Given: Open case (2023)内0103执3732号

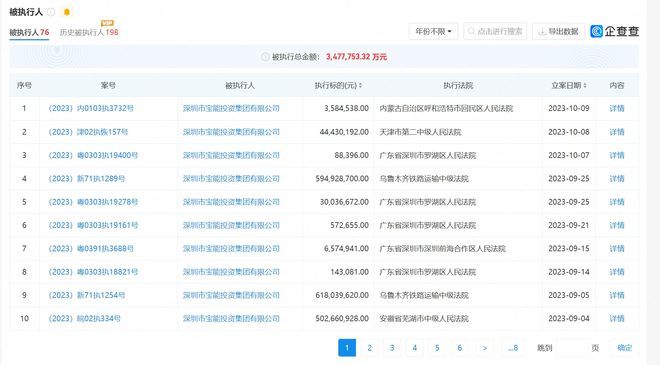Looking at the screenshot, I should tap(91, 108).
